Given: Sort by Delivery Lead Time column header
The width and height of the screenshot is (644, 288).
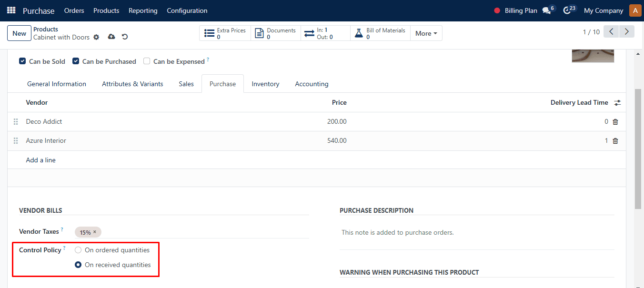Looking at the screenshot, I should point(579,102).
